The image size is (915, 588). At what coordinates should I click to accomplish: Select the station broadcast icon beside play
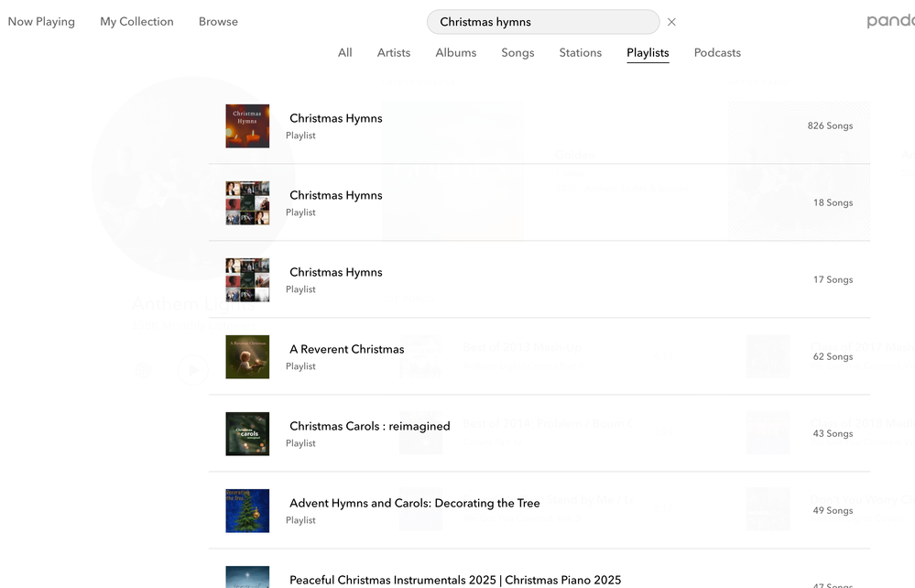pyautogui.click(x=143, y=370)
